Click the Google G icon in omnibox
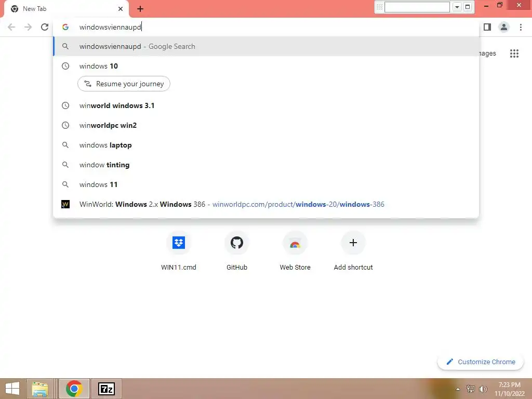The image size is (532, 399). (x=65, y=27)
